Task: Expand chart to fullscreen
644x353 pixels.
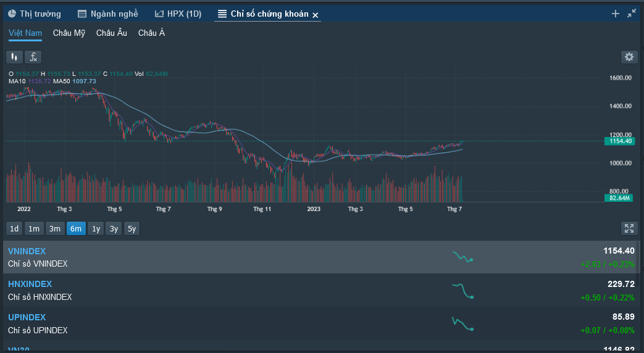Action: coord(629,228)
